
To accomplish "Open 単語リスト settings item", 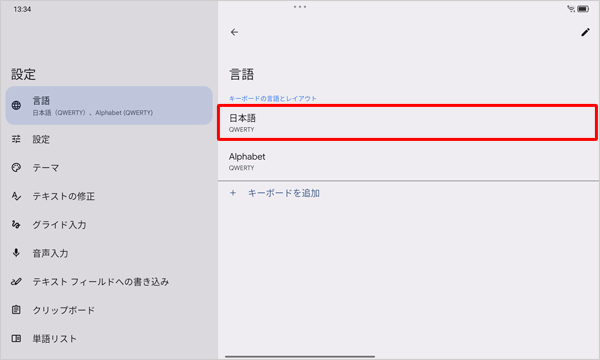I will coord(109,338).
